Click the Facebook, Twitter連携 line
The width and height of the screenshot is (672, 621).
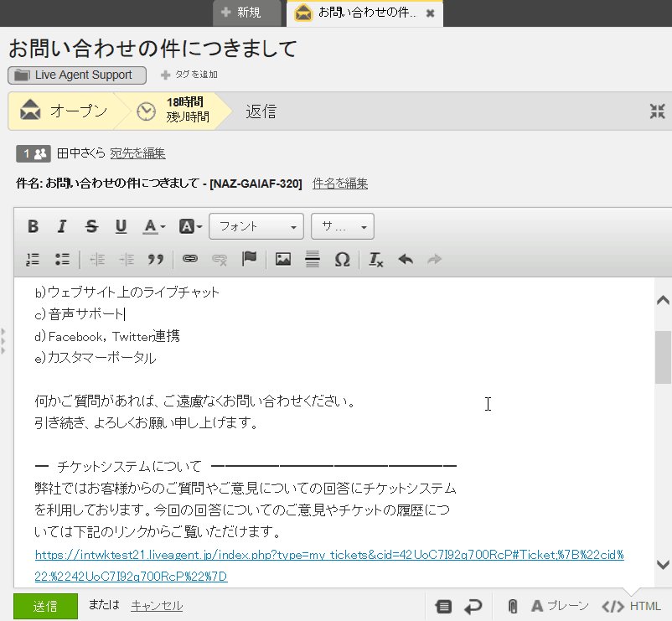click(x=107, y=336)
